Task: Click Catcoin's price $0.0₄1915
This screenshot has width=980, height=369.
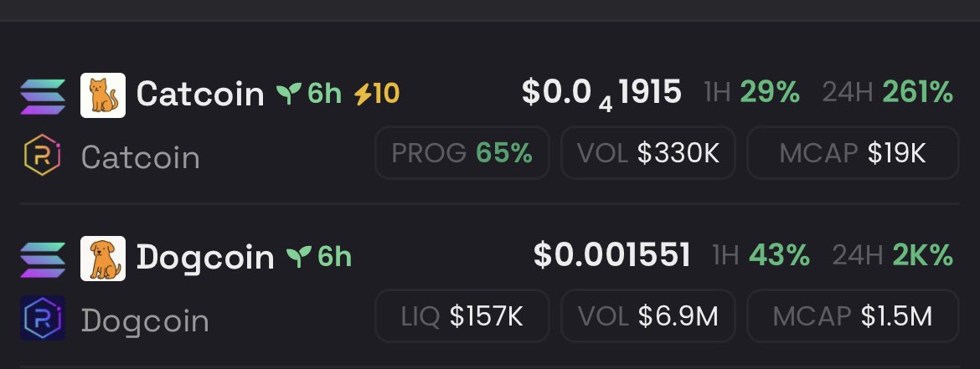Action: [x=601, y=95]
